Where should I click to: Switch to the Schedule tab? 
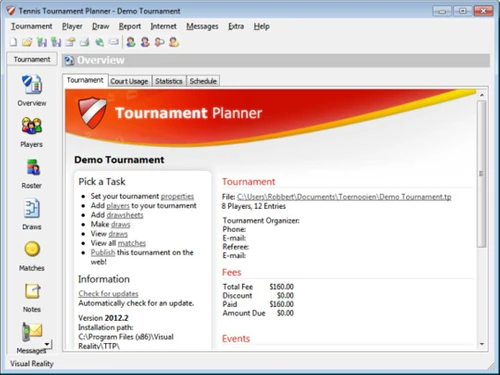tap(203, 81)
